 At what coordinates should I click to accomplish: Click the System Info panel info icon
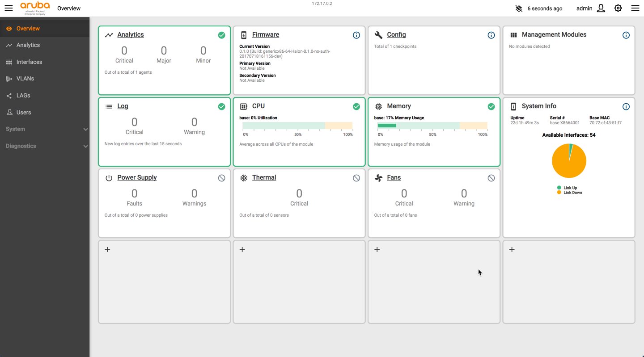click(x=626, y=106)
